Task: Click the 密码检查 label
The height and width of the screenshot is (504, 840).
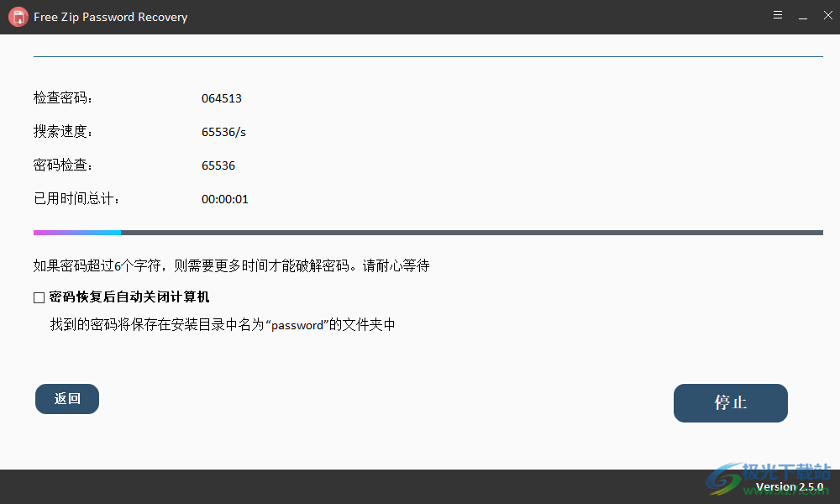Action: click(63, 165)
